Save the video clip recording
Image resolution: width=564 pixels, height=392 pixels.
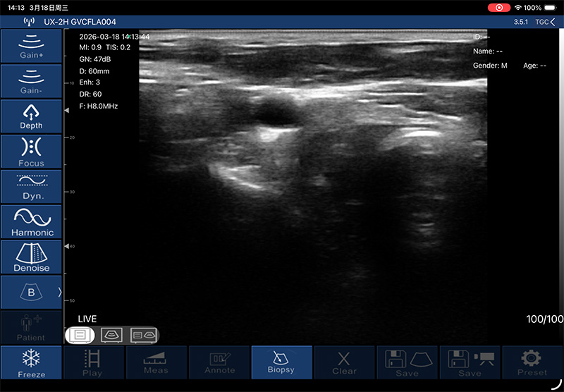[x=470, y=362]
